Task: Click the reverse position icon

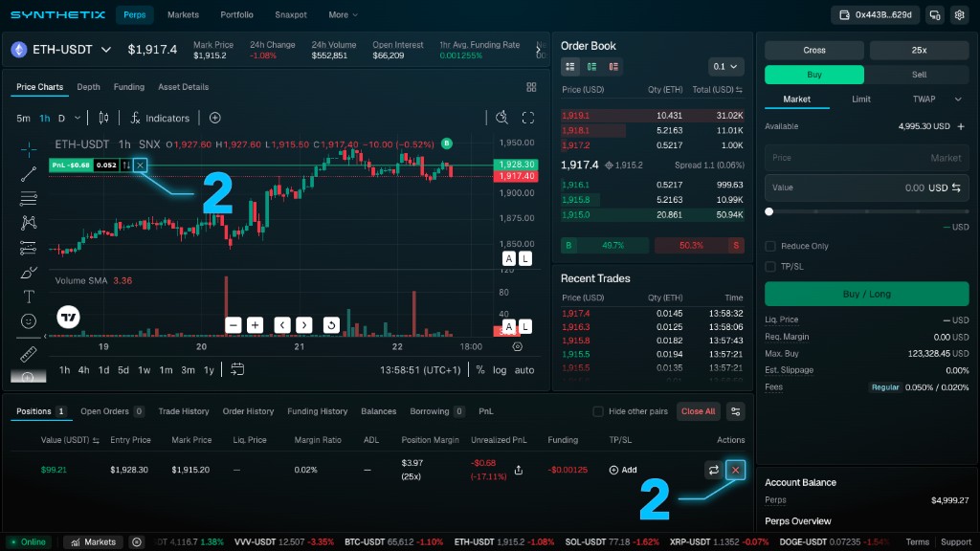Action: (x=713, y=470)
